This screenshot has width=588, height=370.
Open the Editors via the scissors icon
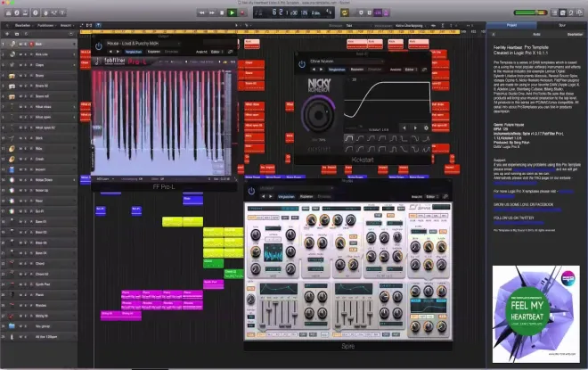(x=62, y=12)
